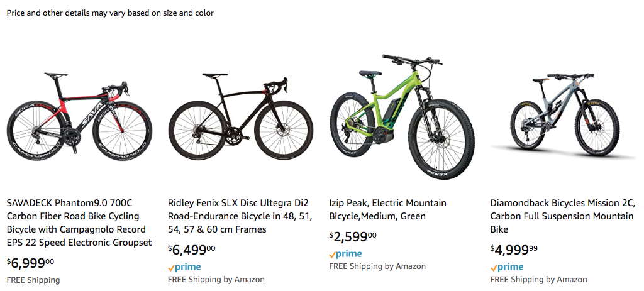Open Diamondback Bicycles Mission 2C title link
644x291 pixels.
(562, 216)
